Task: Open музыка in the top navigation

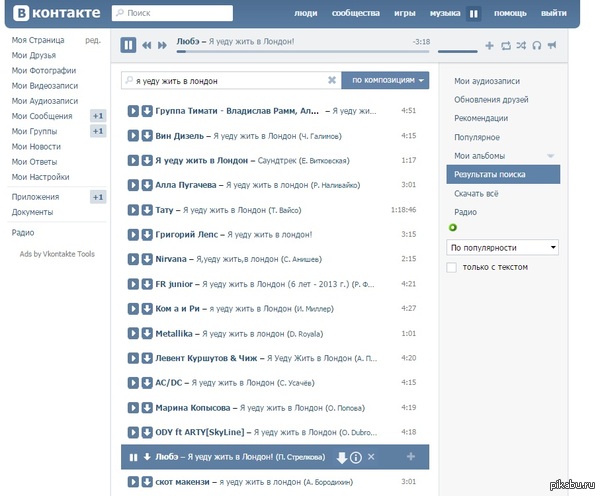Action: [445, 13]
